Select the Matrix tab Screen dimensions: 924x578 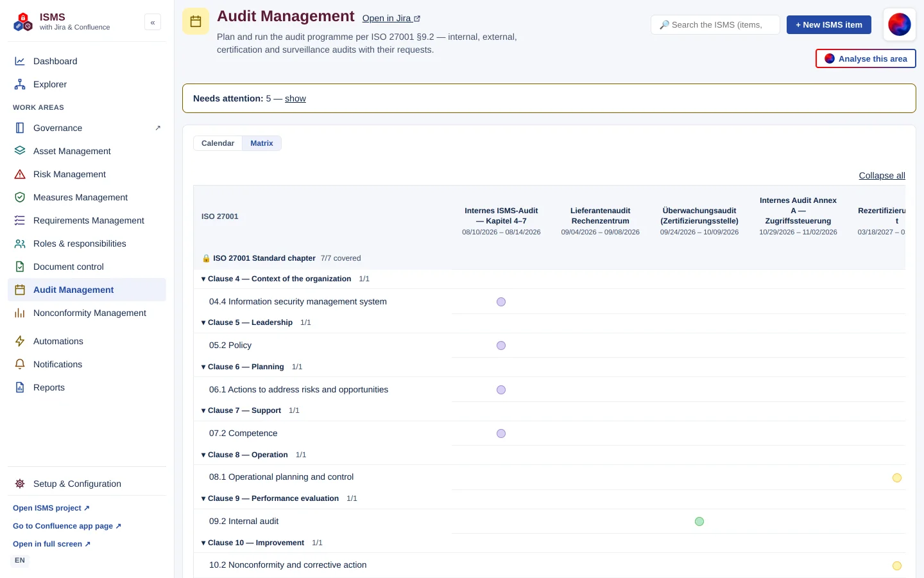[x=262, y=143]
